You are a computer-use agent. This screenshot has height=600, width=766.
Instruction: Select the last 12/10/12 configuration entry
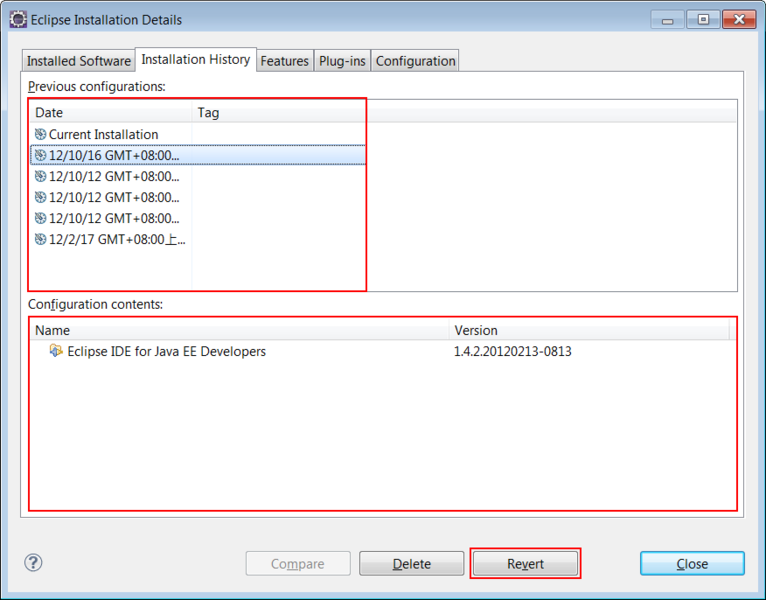tap(113, 218)
